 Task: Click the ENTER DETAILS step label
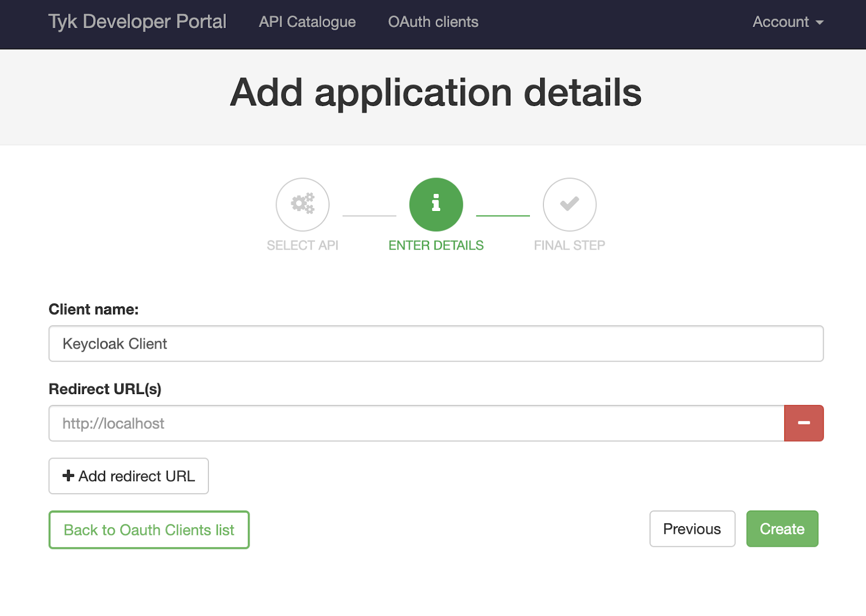436,245
